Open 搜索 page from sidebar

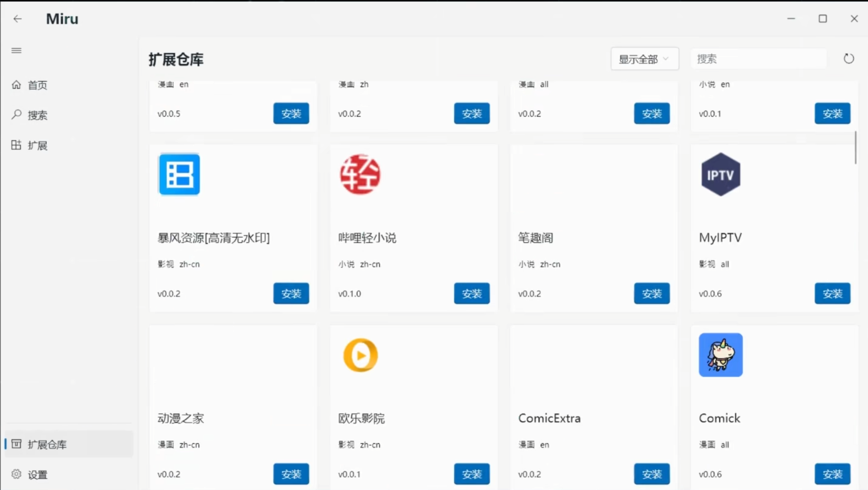click(37, 115)
